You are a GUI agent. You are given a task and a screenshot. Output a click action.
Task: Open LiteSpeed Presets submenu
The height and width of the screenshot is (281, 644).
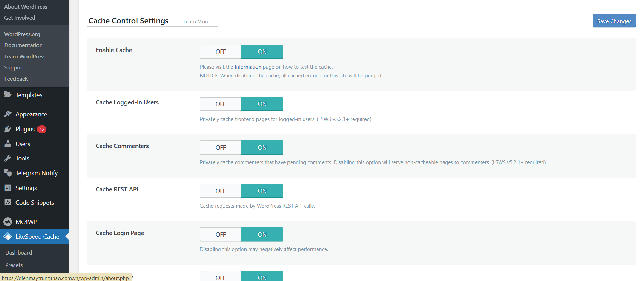point(14,265)
